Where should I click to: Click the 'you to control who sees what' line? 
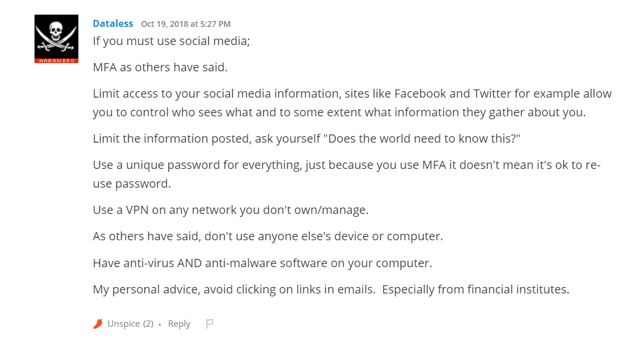[x=339, y=112]
